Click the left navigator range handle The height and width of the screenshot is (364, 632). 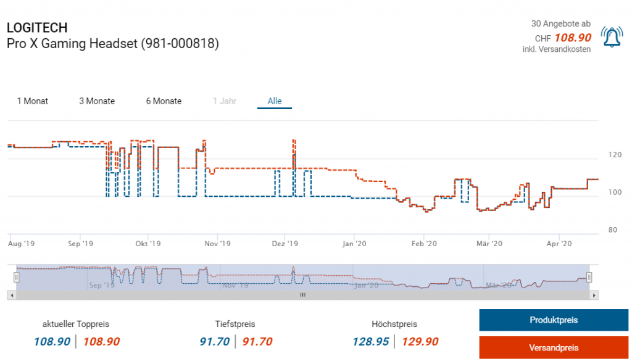[x=17, y=278]
